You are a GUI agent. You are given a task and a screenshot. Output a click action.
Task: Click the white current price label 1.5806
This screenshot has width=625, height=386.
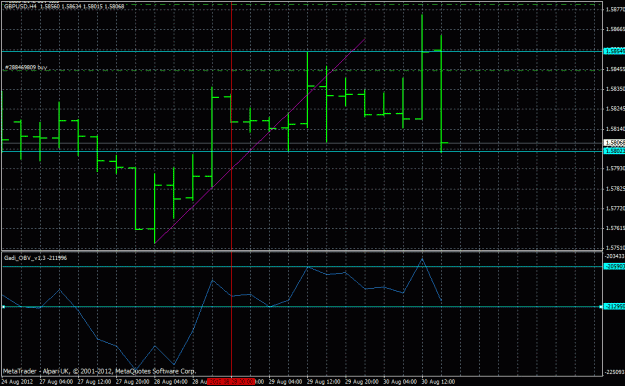click(x=614, y=143)
